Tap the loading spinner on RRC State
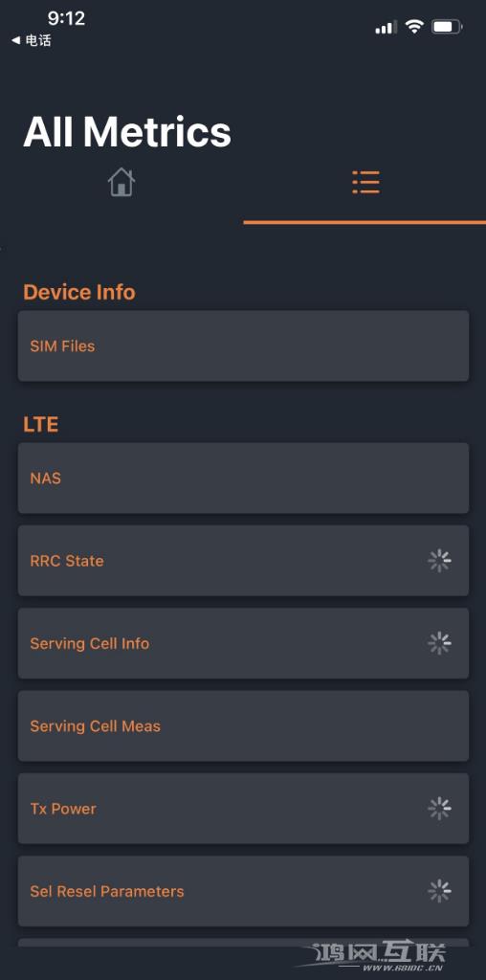Image resolution: width=486 pixels, height=980 pixels. [x=440, y=561]
